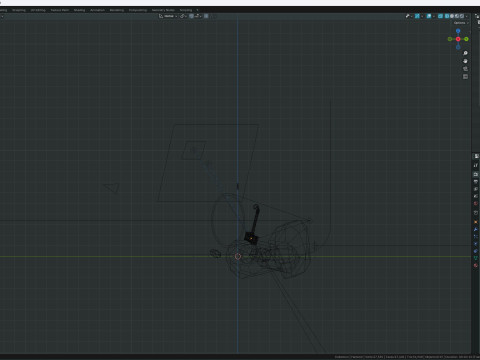Viewport: 480px width, 360px height.
Task: Open the orange Object properties tab
Action: [476, 222]
